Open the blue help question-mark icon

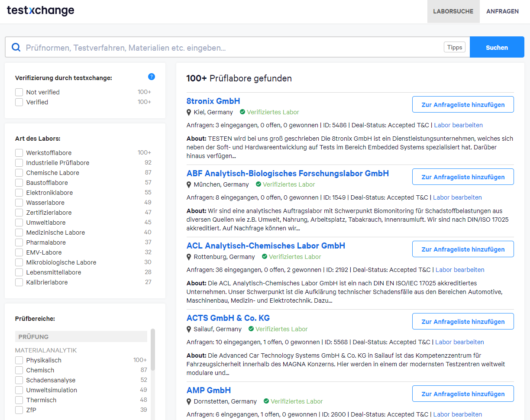click(152, 77)
